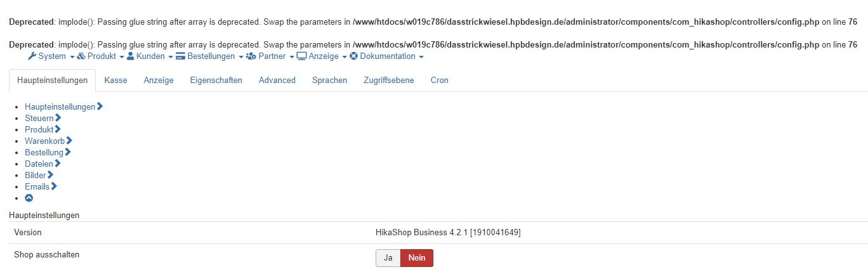Click the wrench icon beside System
868x272 pixels.
click(32, 56)
